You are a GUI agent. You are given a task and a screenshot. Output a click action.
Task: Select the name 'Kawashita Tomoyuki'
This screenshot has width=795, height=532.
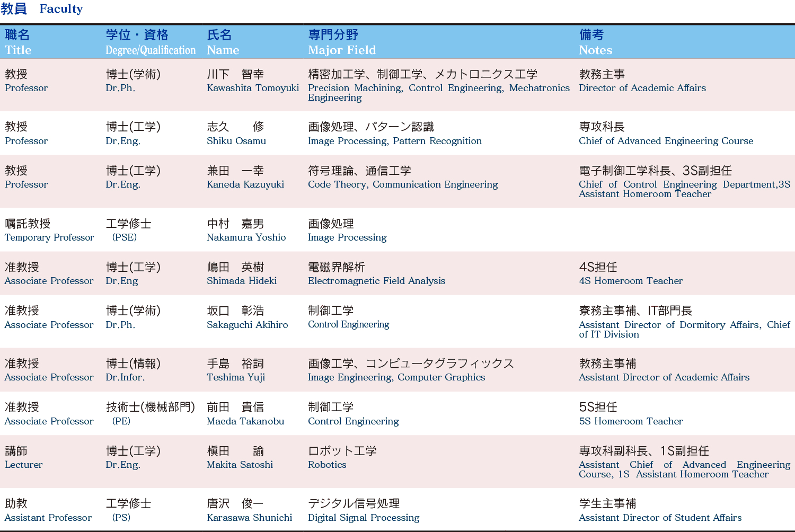tap(253, 88)
